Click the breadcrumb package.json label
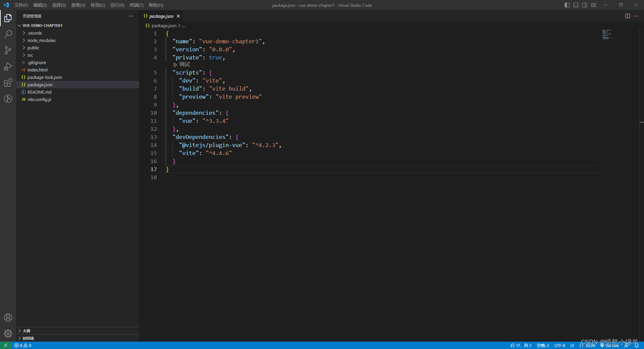 pyautogui.click(x=164, y=26)
